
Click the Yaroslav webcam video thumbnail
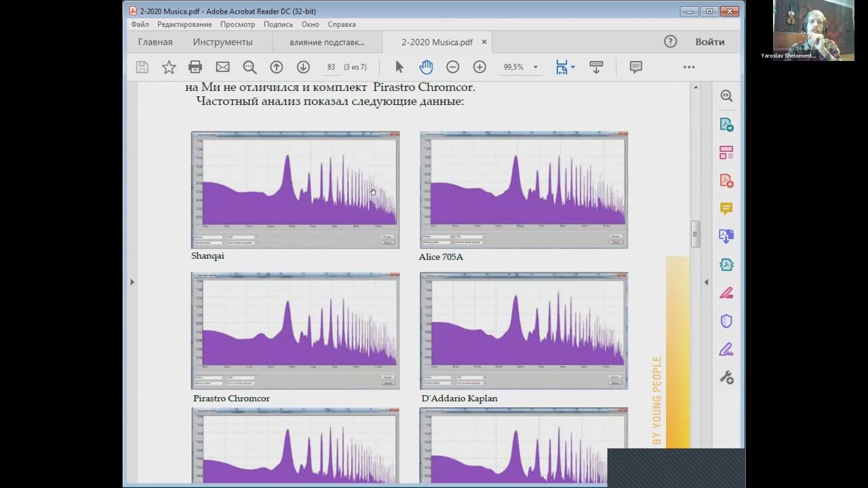813,30
